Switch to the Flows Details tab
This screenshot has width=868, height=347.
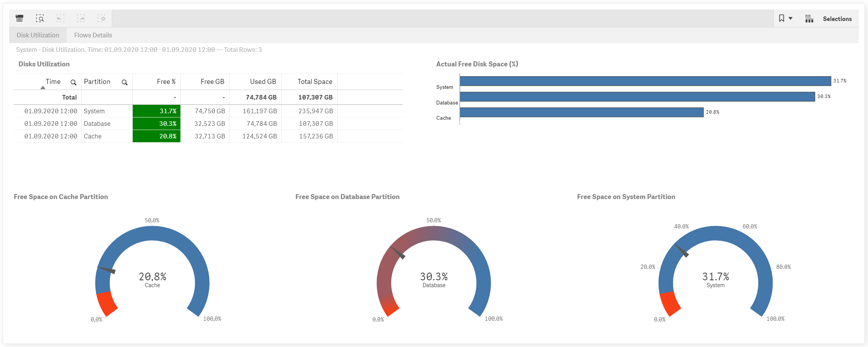point(93,35)
